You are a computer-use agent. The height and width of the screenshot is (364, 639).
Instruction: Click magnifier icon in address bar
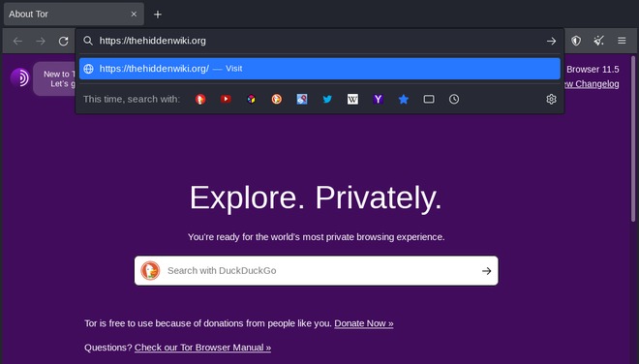click(x=88, y=41)
